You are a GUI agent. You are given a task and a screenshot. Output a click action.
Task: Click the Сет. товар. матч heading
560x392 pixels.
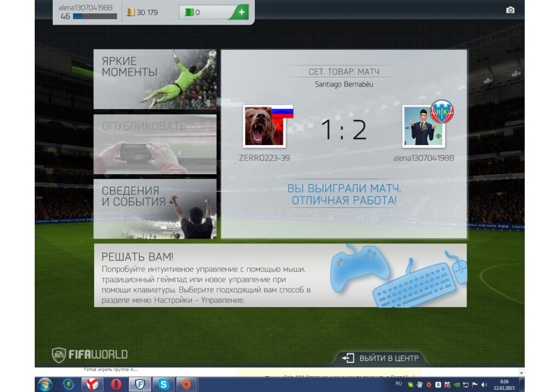pos(344,72)
